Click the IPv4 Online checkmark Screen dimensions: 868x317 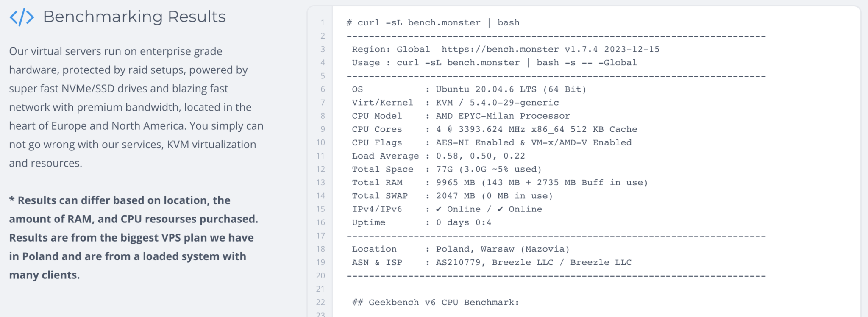[439, 209]
